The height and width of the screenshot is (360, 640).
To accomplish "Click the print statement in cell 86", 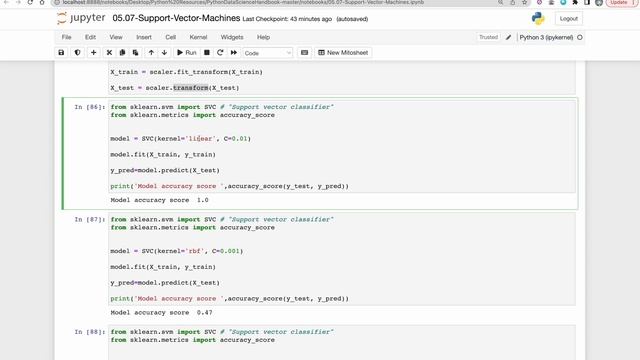I will click(x=229, y=186).
